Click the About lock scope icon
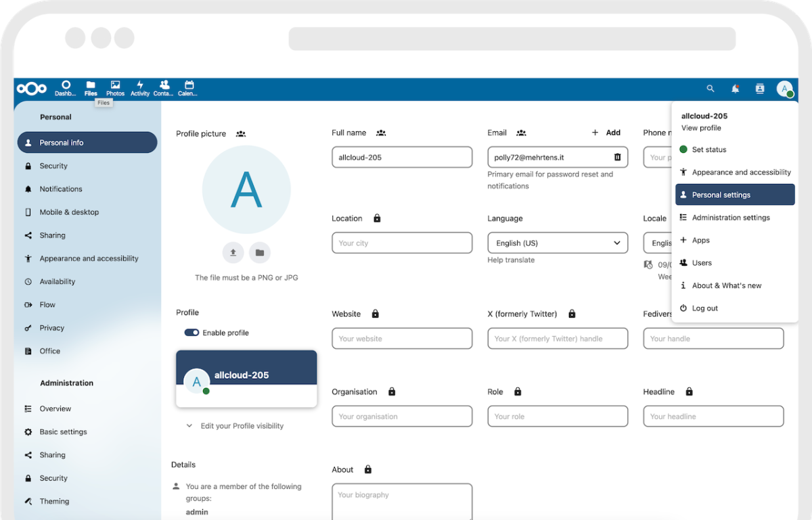The height and width of the screenshot is (520, 812). click(x=368, y=469)
